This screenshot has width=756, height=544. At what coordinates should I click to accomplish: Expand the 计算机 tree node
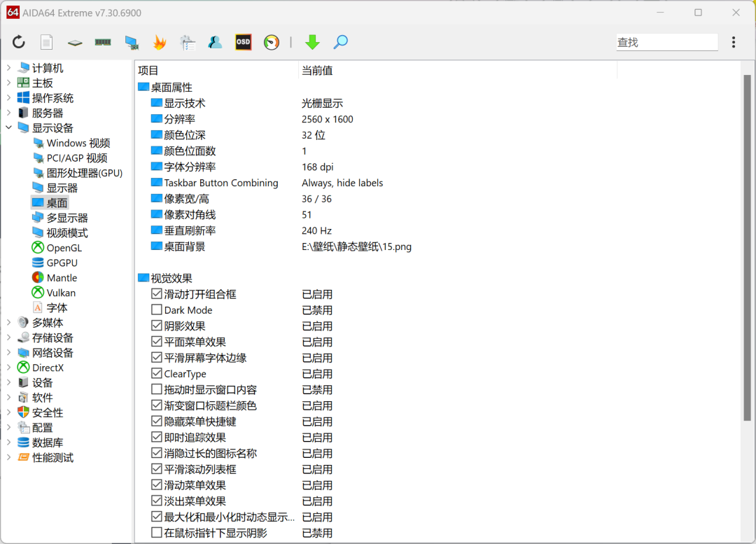coord(8,68)
